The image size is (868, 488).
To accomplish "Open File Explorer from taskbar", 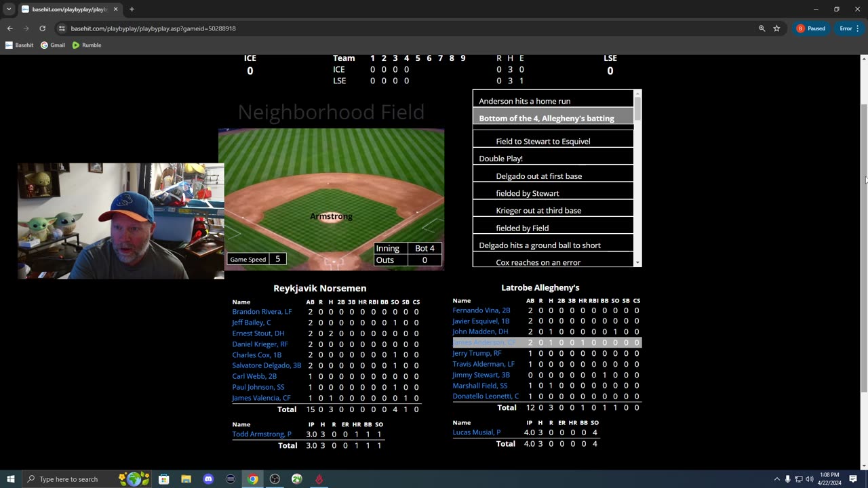I will click(x=186, y=479).
